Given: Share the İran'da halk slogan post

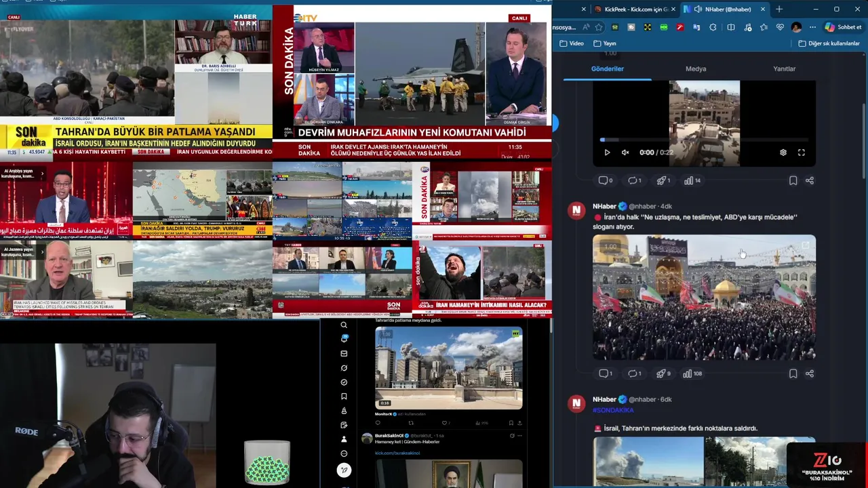Looking at the screenshot, I should click(810, 373).
